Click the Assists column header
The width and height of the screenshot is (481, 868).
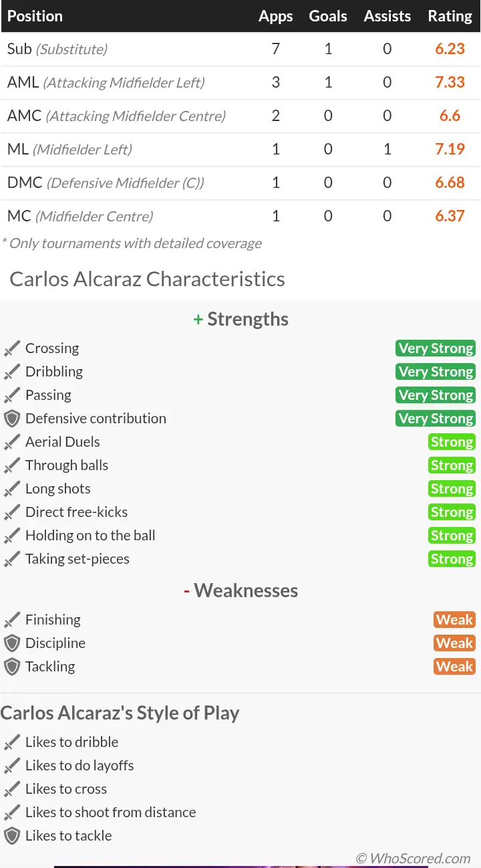pyautogui.click(x=387, y=16)
